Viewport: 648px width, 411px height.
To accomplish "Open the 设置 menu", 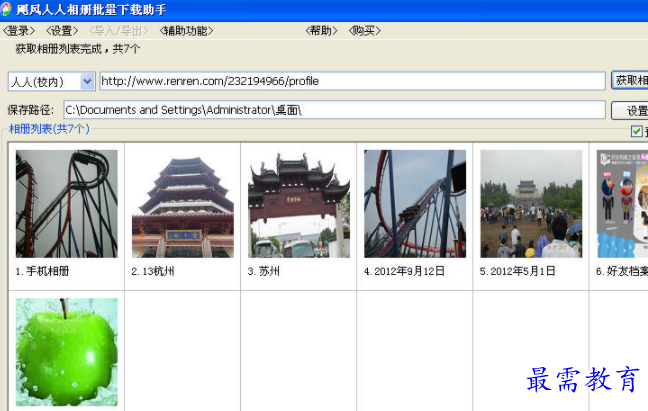I will point(62,31).
